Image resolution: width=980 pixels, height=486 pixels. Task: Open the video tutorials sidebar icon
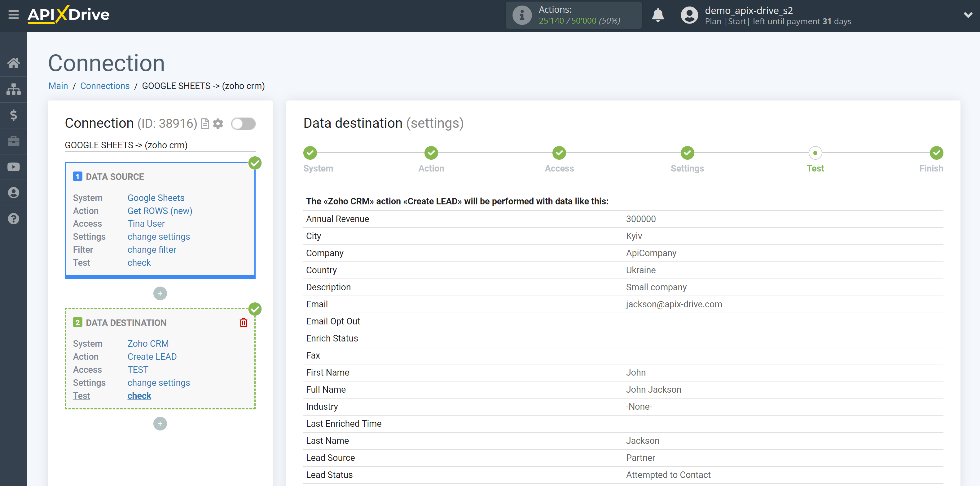click(13, 167)
